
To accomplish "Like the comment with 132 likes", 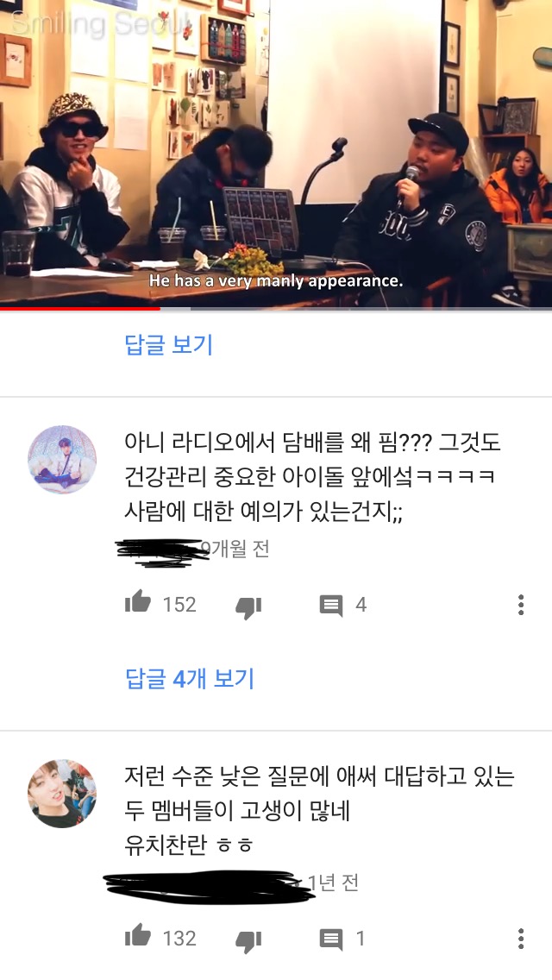I will pos(137,936).
